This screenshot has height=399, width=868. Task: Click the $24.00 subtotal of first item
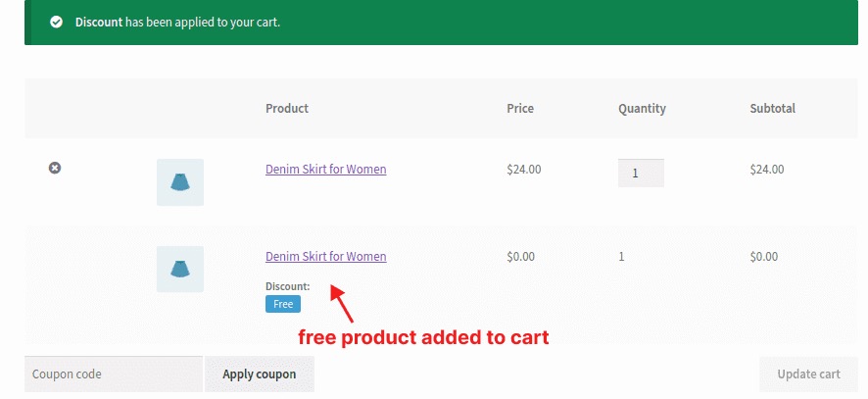tap(767, 170)
